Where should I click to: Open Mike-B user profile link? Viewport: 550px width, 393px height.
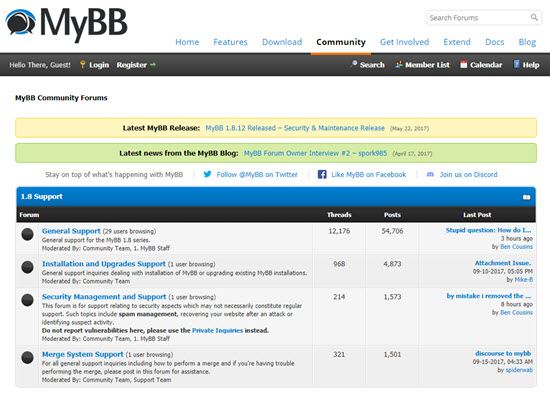point(524,280)
